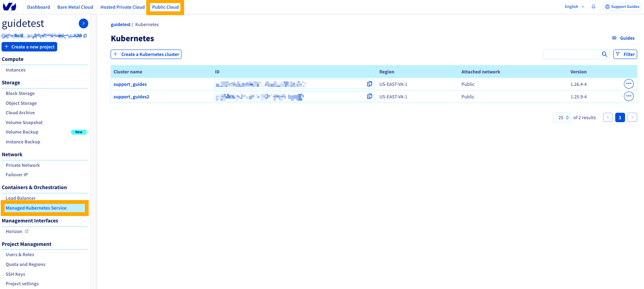Go to previous results page

608,117
